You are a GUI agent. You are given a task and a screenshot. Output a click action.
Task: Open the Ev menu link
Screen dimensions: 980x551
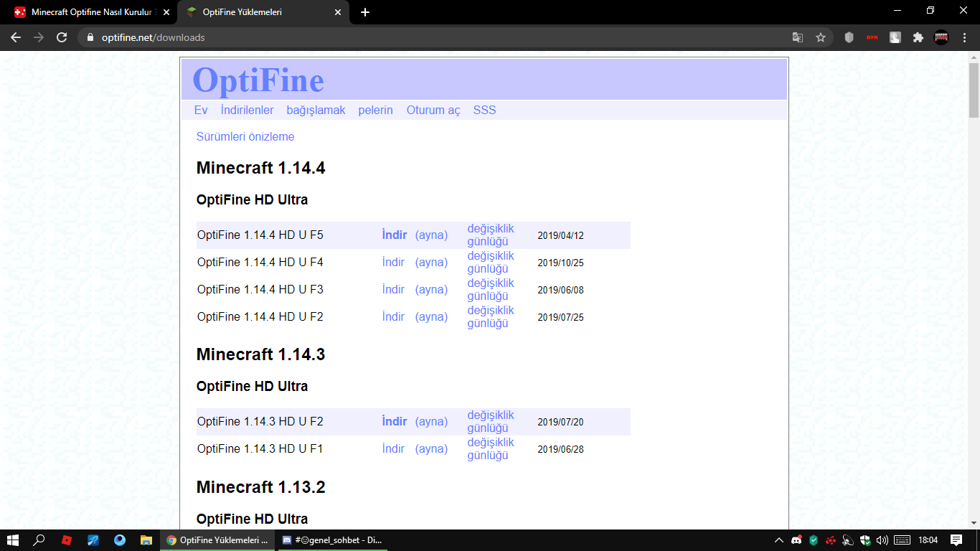pyautogui.click(x=201, y=110)
